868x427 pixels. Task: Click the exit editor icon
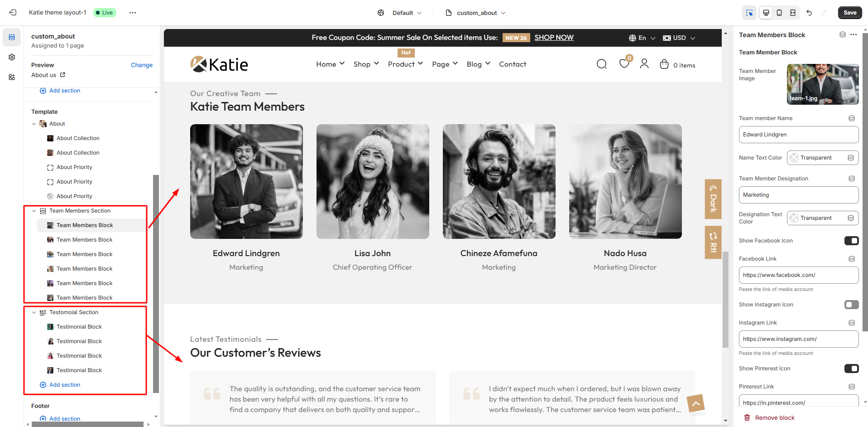13,13
